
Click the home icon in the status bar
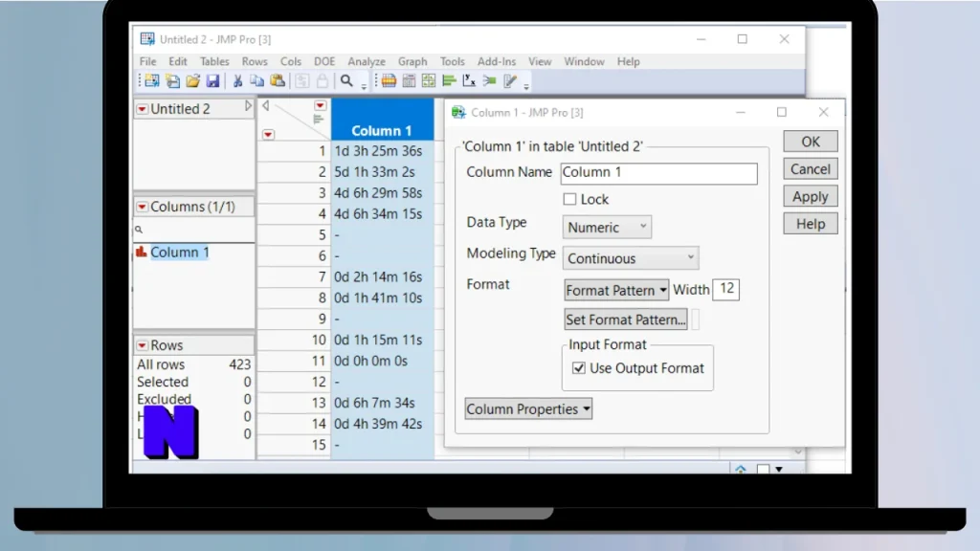[741, 469]
